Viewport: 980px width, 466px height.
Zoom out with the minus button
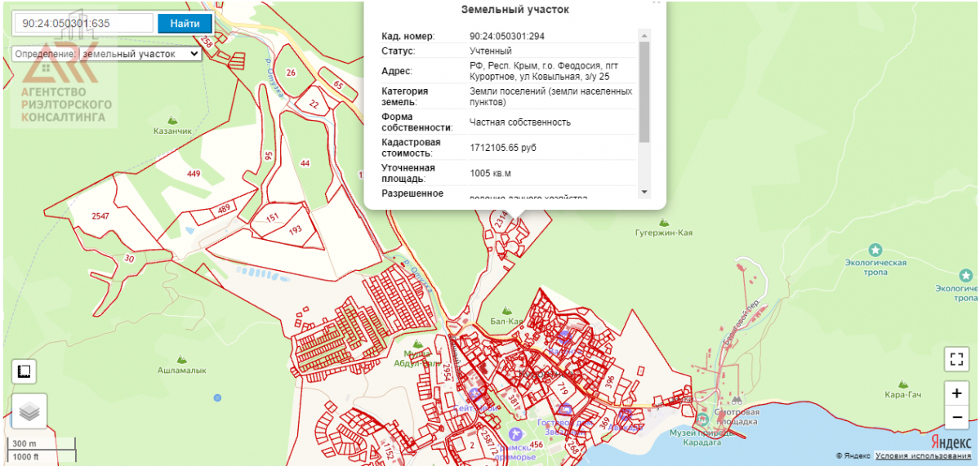point(956,417)
